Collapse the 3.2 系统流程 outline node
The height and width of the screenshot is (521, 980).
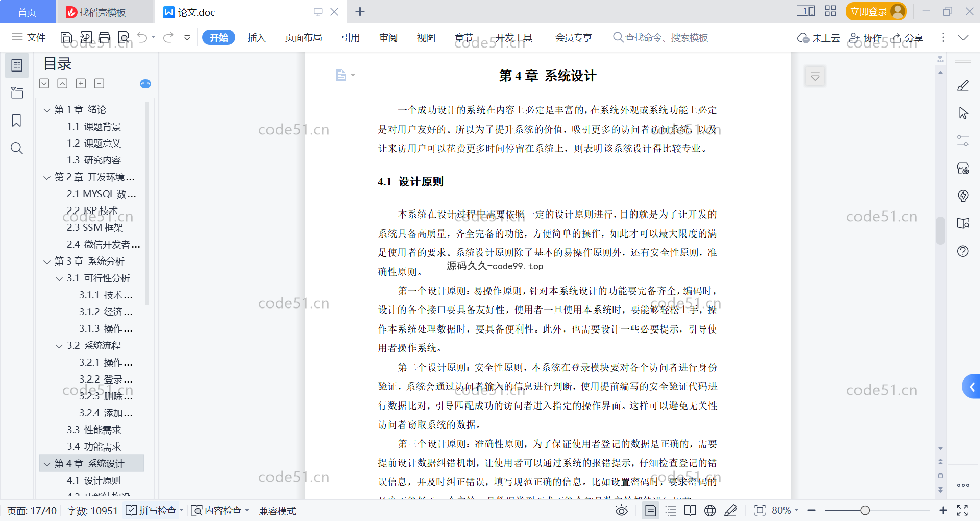[59, 346]
